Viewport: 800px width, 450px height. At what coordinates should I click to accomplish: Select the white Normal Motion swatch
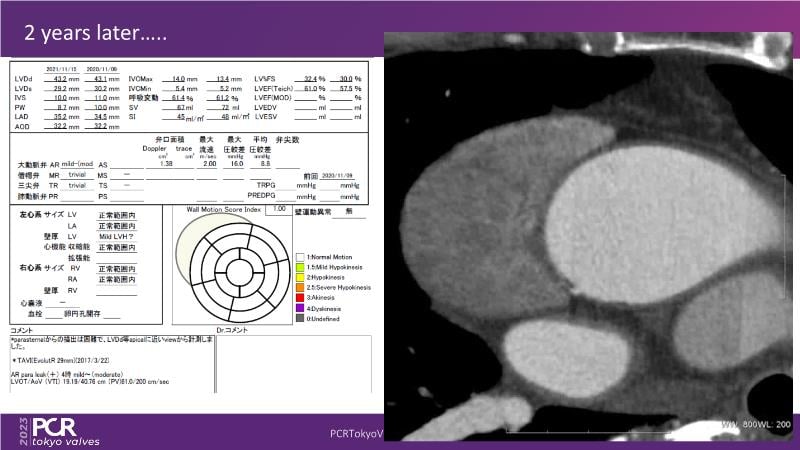[x=300, y=258]
